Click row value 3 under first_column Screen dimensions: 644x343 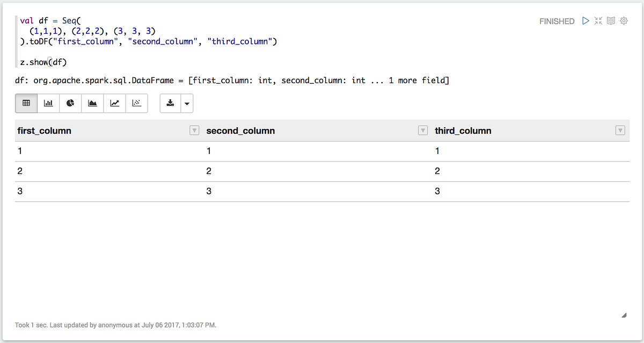click(x=20, y=191)
